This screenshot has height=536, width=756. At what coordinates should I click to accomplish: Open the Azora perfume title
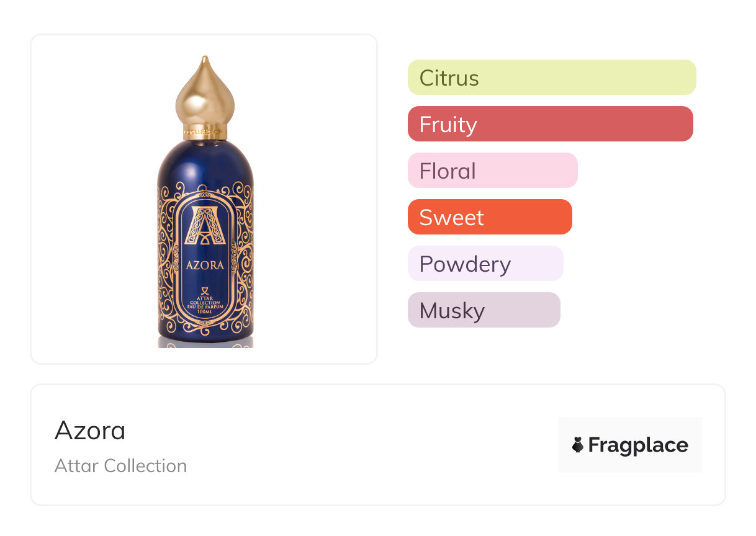point(90,431)
